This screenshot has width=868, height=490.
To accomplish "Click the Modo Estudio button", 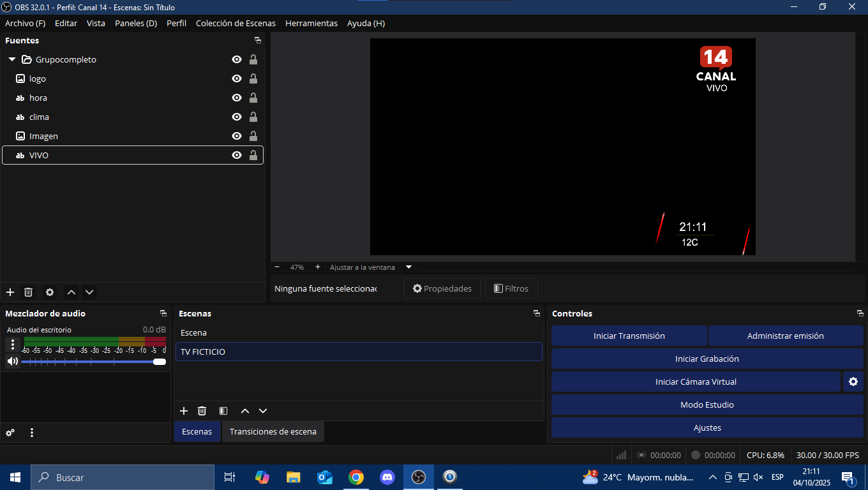I will pos(707,405).
